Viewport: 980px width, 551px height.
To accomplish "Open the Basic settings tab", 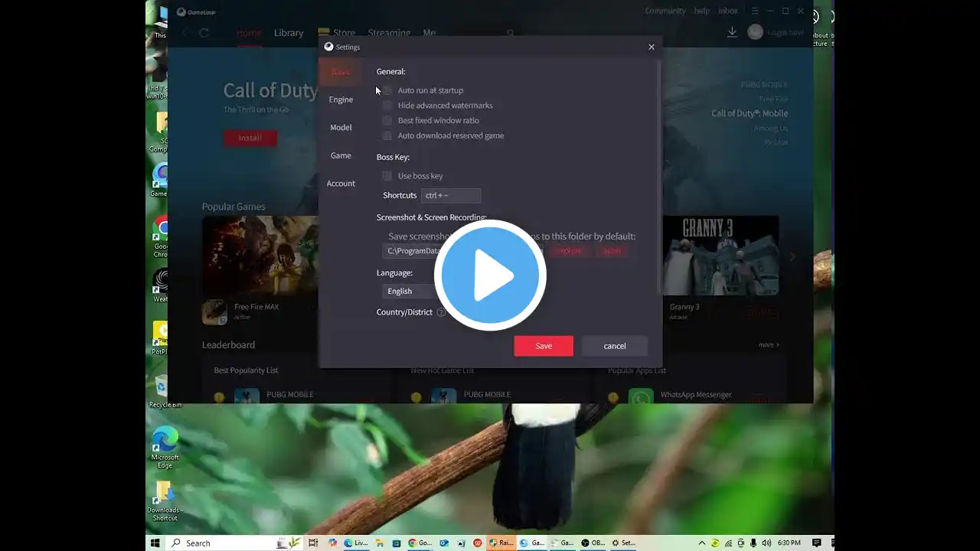I will pos(341,72).
